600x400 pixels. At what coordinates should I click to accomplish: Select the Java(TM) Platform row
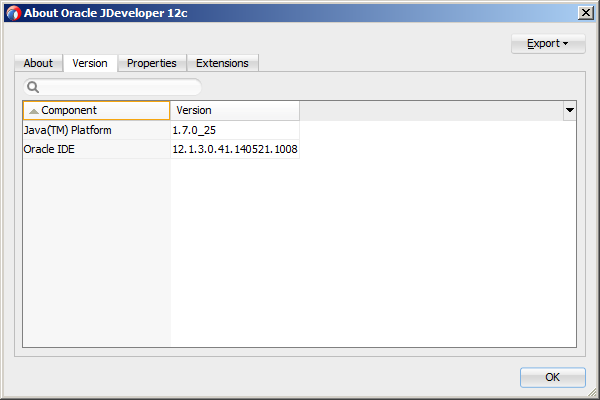pyautogui.click(x=161, y=130)
